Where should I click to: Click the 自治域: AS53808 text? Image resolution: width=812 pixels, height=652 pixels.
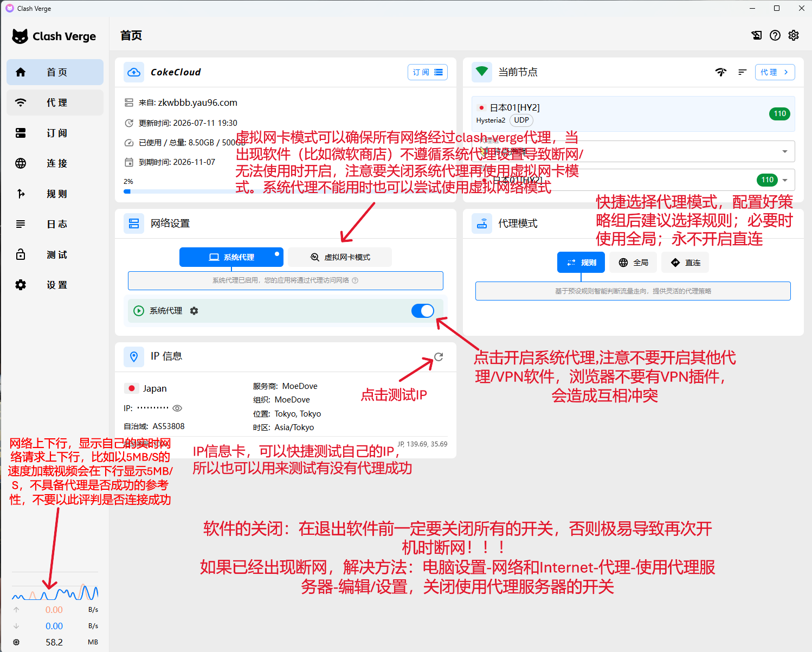pos(154,426)
